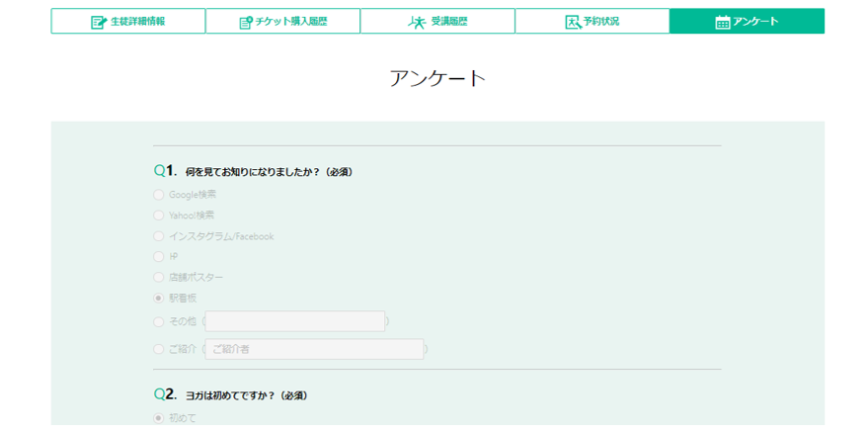The width and height of the screenshot is (868, 433).
Task: Select インスタグラム/Facebook radio option
Action: [158, 236]
